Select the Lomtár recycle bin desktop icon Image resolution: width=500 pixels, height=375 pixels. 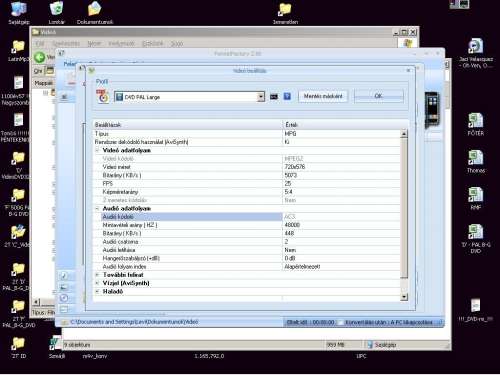point(56,13)
